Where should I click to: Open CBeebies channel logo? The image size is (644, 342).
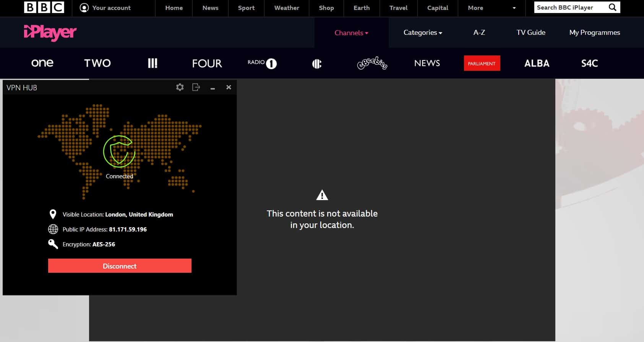[x=372, y=63]
